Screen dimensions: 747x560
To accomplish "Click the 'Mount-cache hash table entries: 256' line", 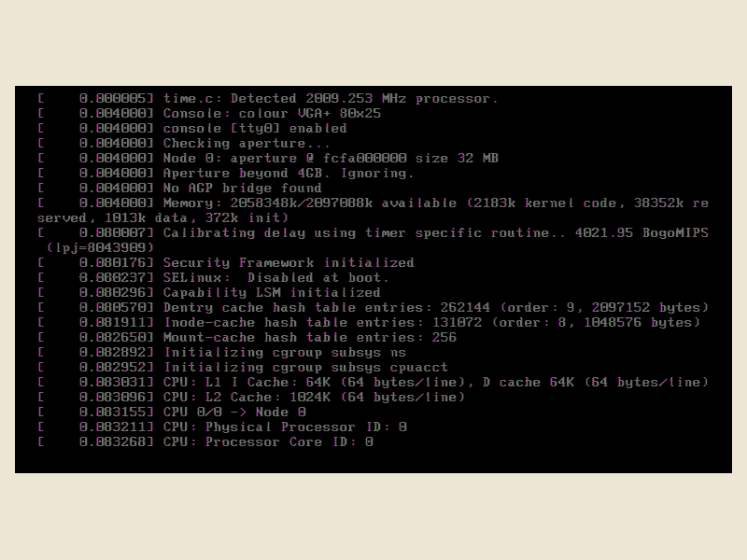I will [x=247, y=338].
